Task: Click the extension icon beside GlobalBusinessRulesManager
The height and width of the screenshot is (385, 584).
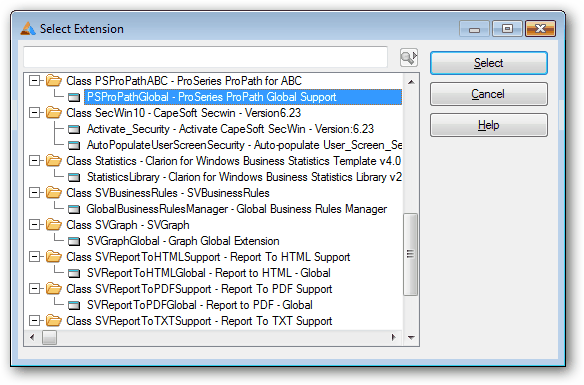Action: pos(74,210)
